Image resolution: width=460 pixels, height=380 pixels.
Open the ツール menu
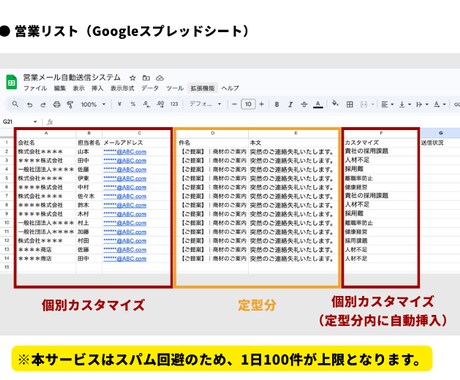[x=175, y=88]
